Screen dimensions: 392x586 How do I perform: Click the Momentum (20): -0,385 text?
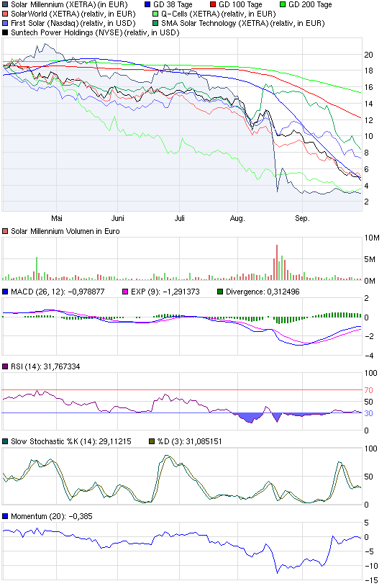point(52,516)
